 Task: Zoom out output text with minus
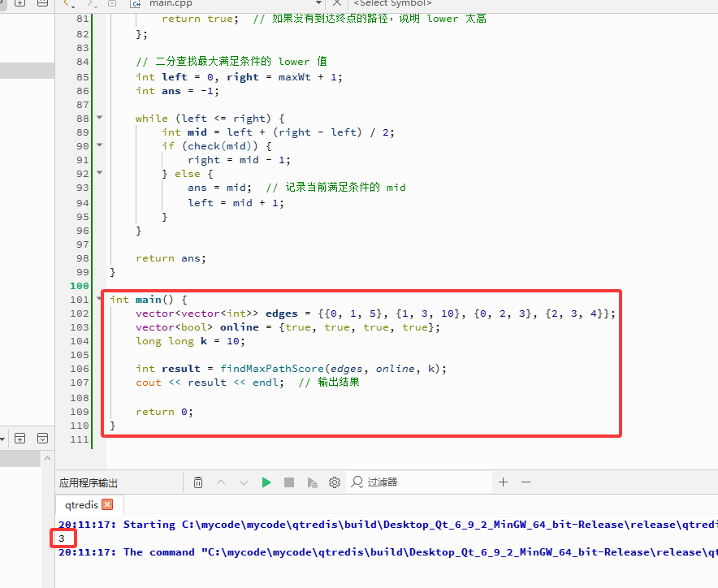[x=526, y=482]
